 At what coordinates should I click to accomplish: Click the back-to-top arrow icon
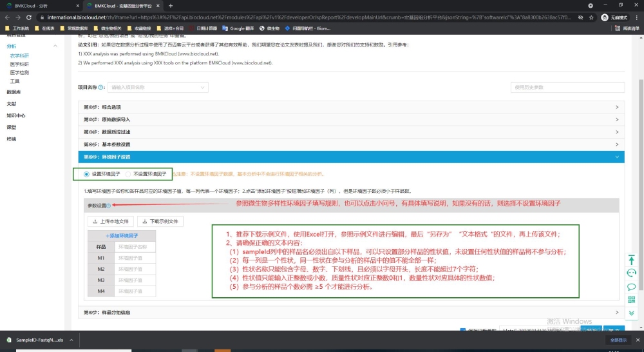point(632,259)
